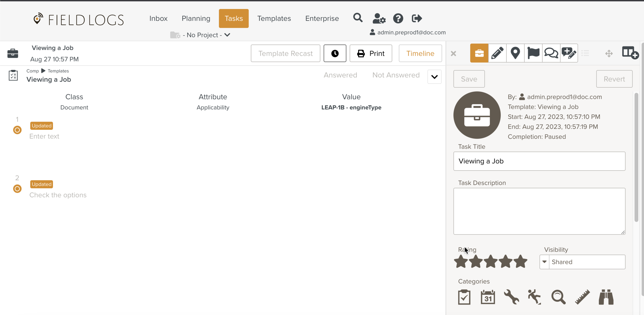
Task: Toggle the Not Answered filter
Action: [396, 75]
